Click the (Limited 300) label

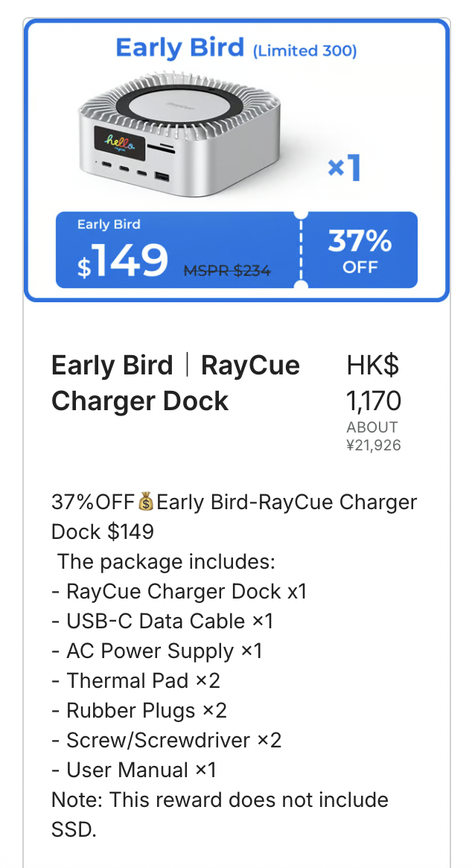coord(304,51)
